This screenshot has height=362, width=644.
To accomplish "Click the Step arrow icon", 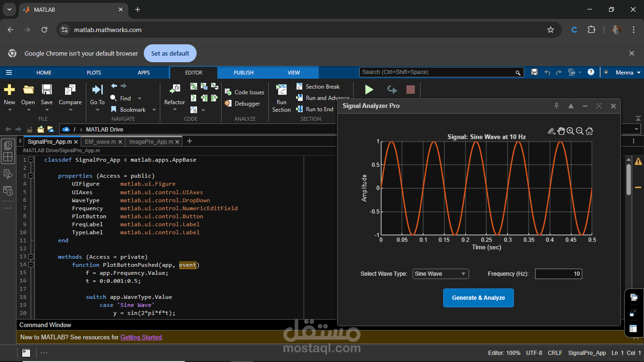I will click(x=391, y=90).
